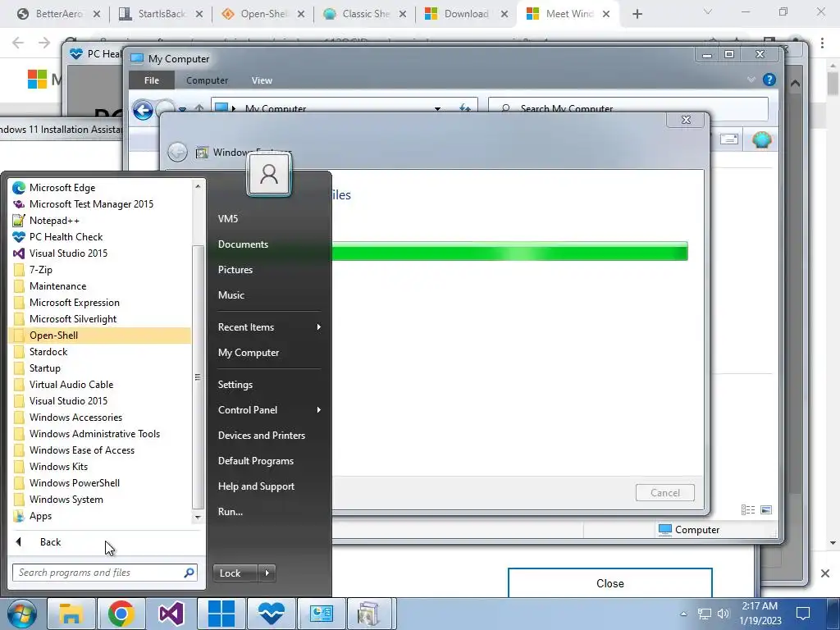Open the File tab in My Computer

click(x=152, y=80)
